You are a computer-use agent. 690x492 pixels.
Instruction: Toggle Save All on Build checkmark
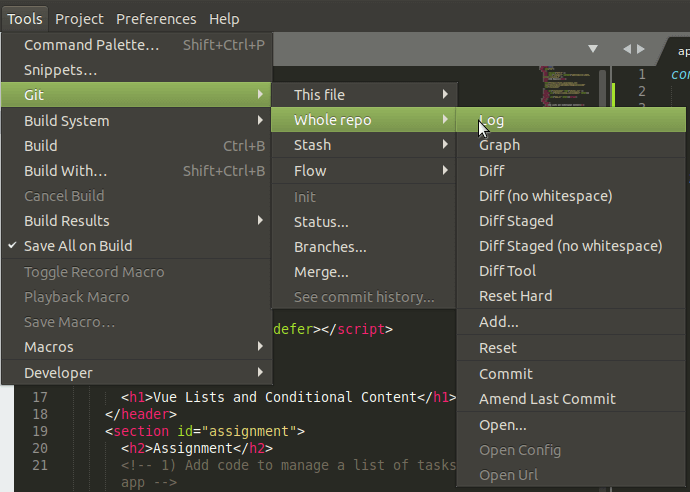tap(137, 246)
